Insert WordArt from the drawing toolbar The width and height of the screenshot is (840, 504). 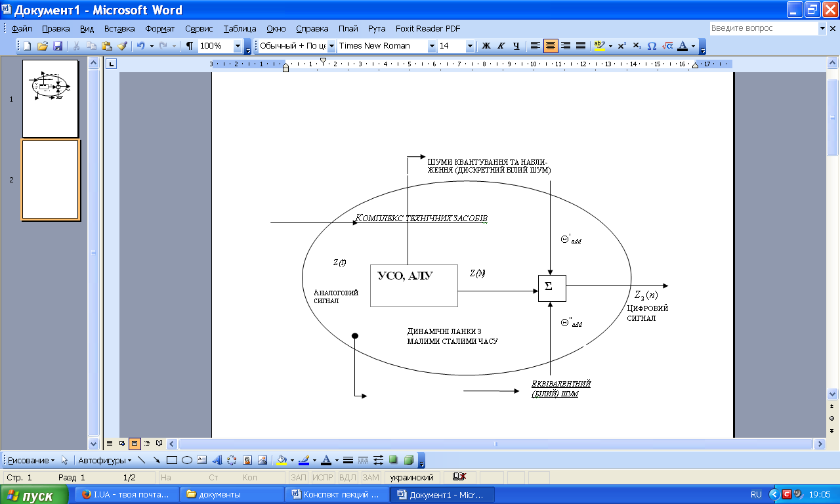(x=217, y=460)
